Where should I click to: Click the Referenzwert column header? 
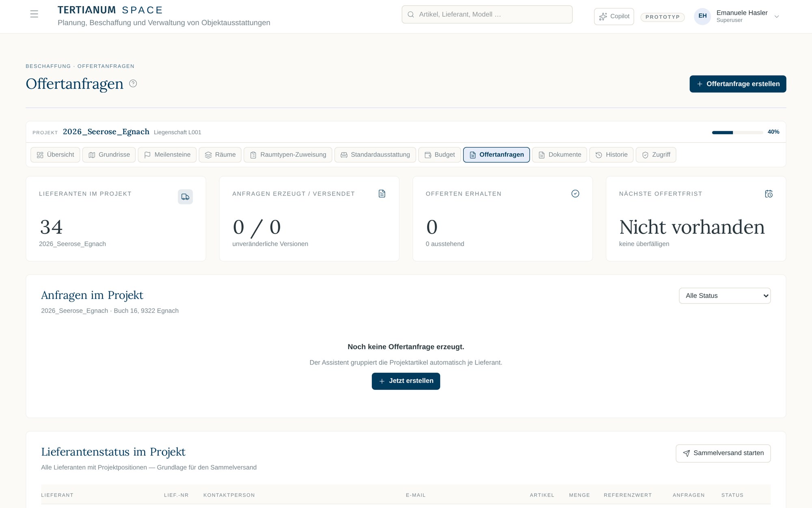tap(628, 495)
